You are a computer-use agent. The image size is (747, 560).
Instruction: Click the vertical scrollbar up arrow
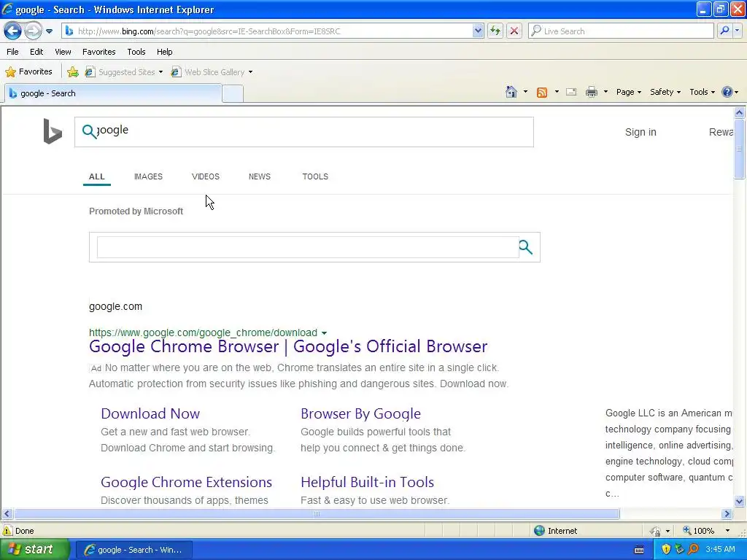point(740,112)
